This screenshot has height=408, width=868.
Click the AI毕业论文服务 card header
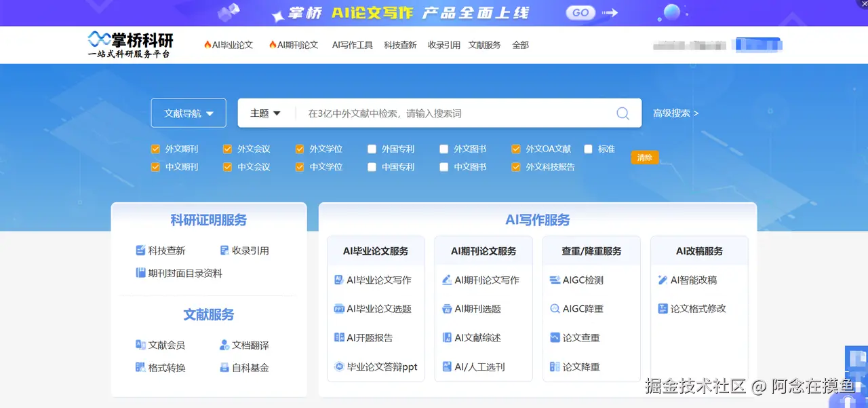(x=376, y=251)
